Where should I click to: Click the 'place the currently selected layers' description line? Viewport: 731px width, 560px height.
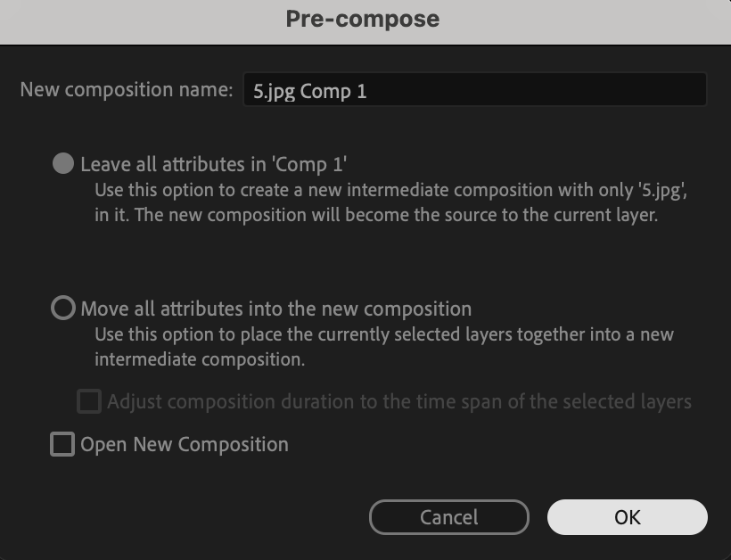[x=384, y=334]
